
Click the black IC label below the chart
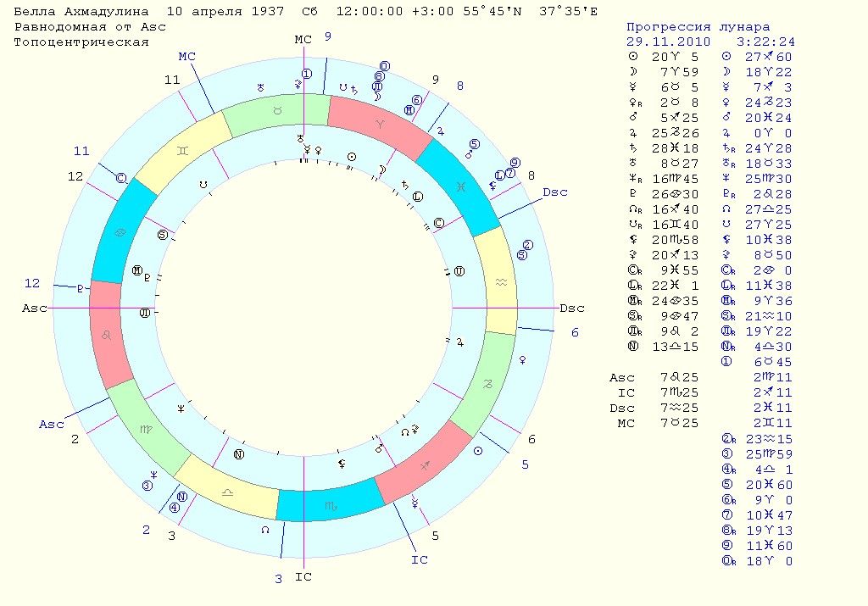[x=303, y=576]
